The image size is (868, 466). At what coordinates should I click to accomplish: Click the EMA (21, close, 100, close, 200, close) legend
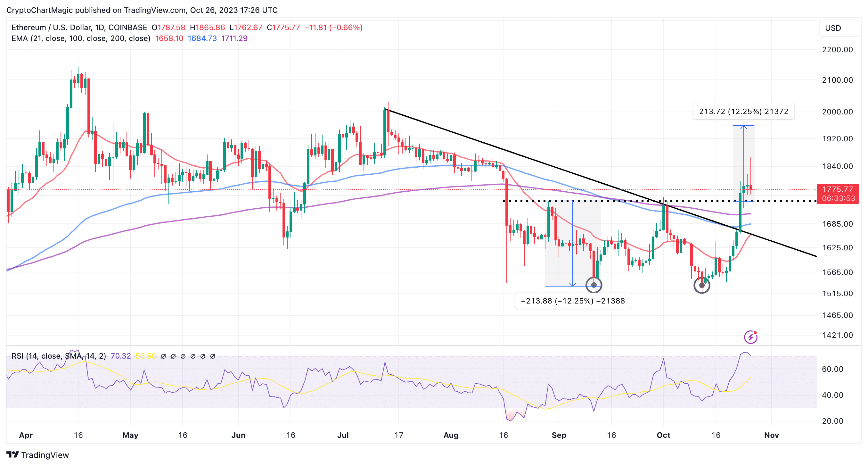pos(81,38)
